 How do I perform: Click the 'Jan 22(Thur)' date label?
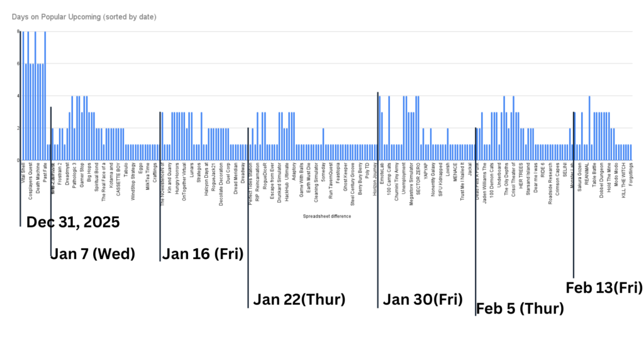[x=299, y=300]
